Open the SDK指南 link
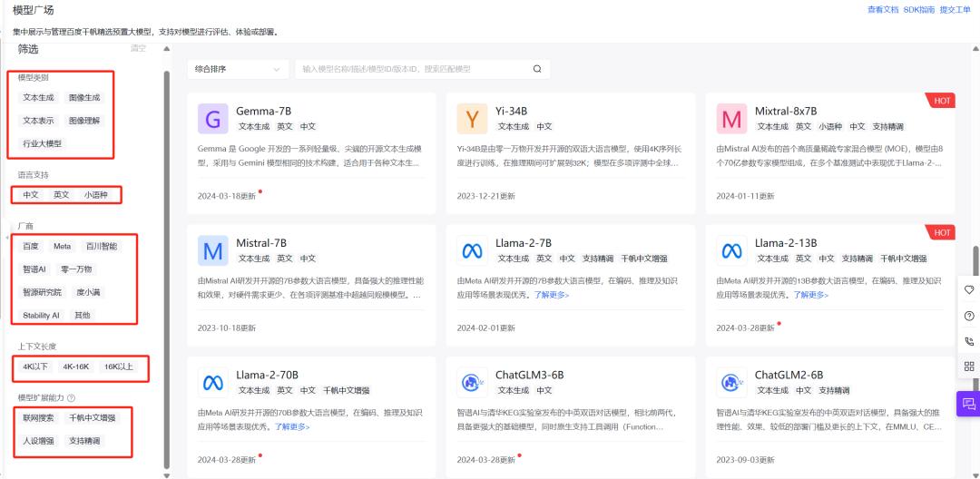The width and height of the screenshot is (980, 479). [918, 10]
